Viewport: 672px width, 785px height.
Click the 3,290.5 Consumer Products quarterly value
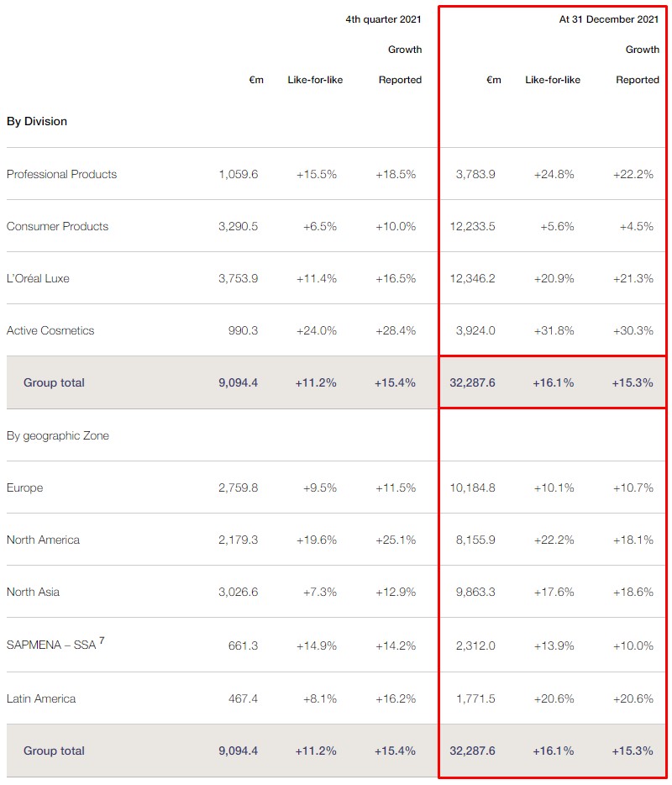(238, 226)
